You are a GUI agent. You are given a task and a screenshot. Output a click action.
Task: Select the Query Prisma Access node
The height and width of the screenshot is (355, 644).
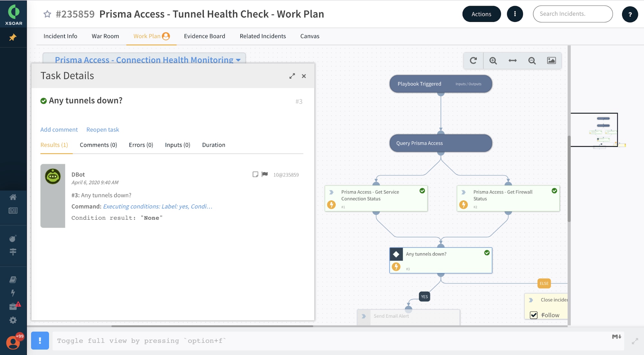pos(440,143)
